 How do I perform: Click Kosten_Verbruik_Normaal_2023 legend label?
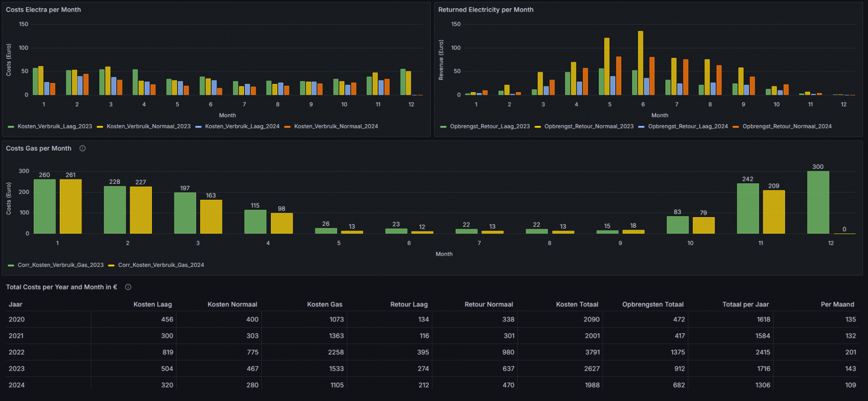coord(149,126)
